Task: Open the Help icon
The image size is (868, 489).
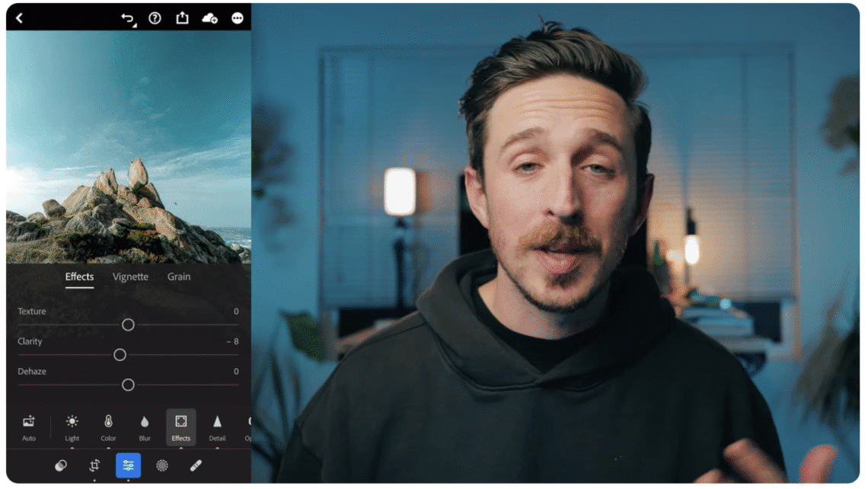Action: click(x=155, y=18)
